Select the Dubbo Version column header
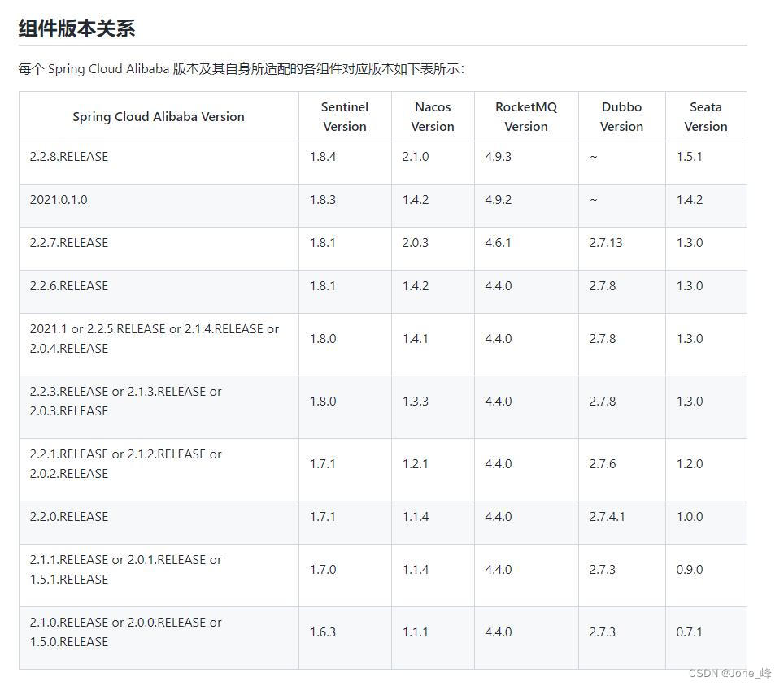784x686 pixels. [621, 116]
